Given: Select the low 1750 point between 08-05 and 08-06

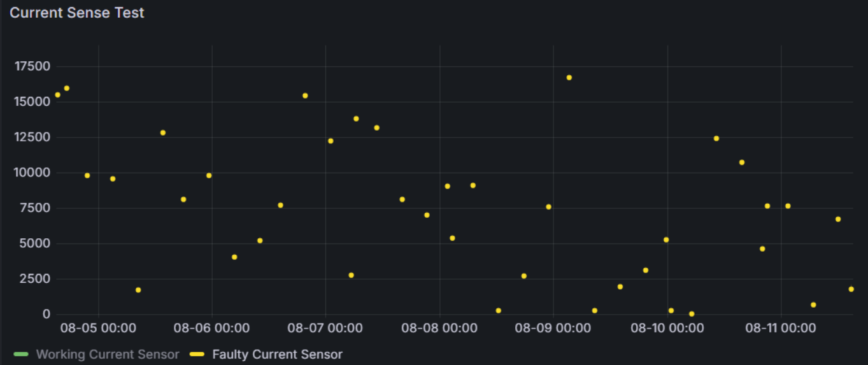Looking at the screenshot, I should tap(138, 290).
